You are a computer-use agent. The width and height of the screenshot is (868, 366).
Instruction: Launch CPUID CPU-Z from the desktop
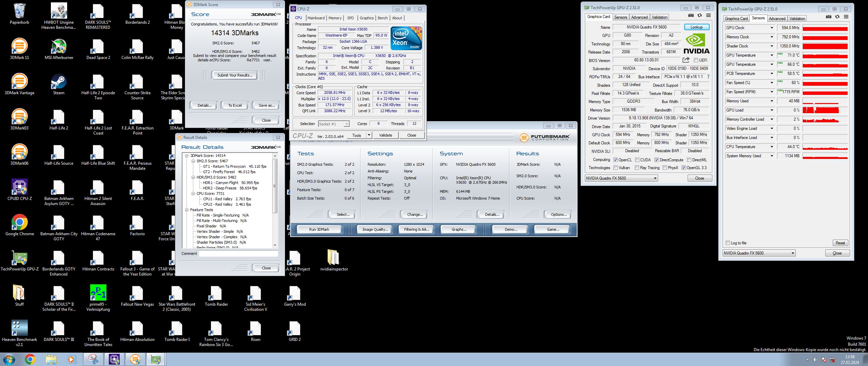(19, 186)
